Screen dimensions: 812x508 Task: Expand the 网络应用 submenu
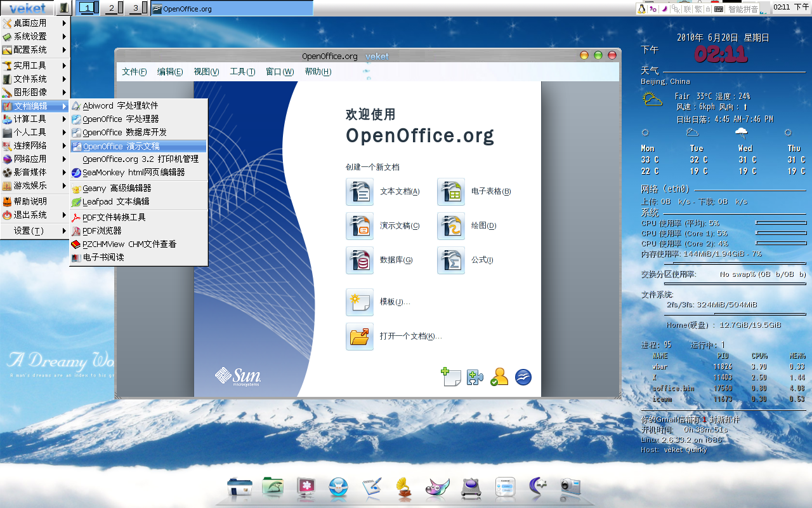pos(35,159)
